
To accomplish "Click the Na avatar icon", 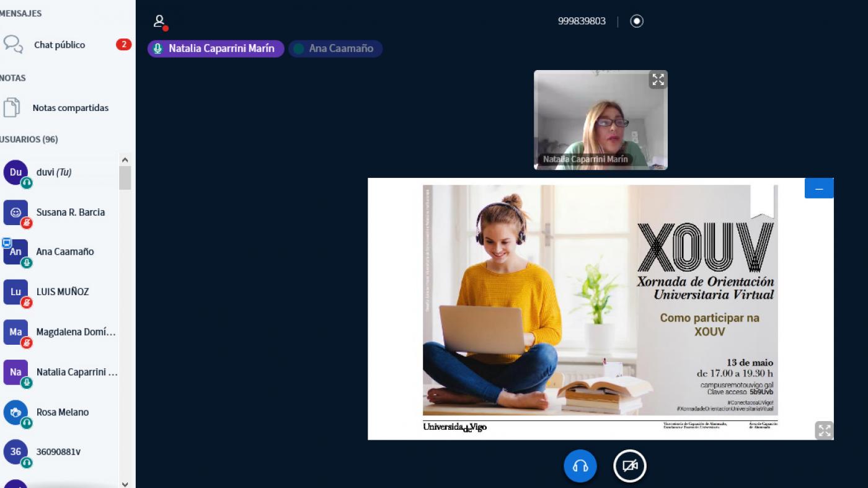I will (15, 372).
